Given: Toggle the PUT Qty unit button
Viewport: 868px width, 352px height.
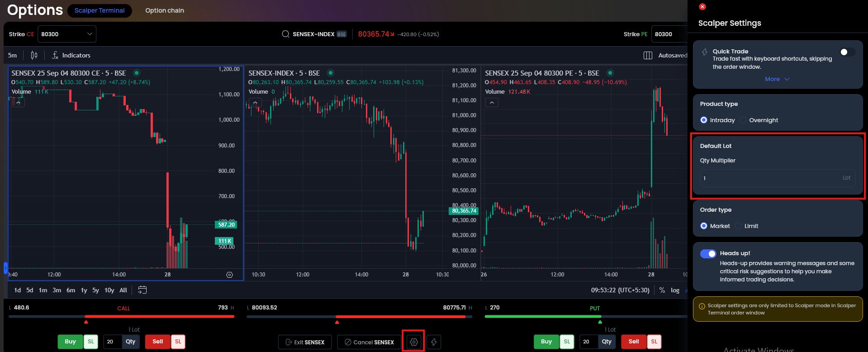Looking at the screenshot, I should (x=607, y=342).
